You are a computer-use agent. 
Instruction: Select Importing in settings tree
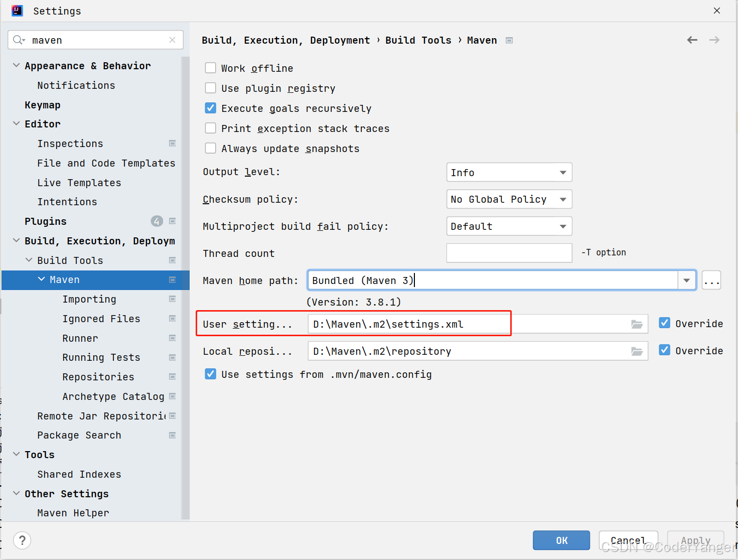[89, 299]
